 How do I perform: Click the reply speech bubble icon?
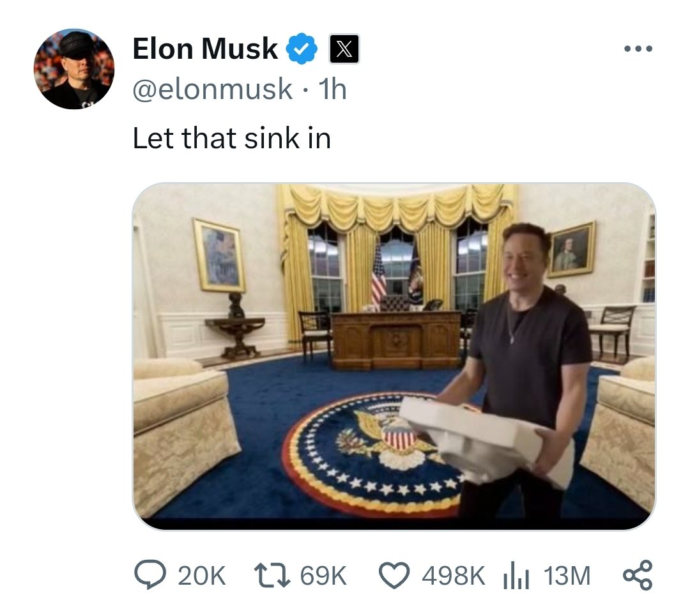click(151, 575)
